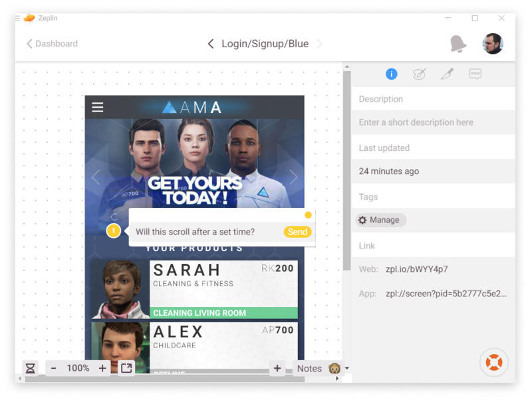This screenshot has width=532, height=402.
Task: Open user profile avatar
Action: (493, 44)
